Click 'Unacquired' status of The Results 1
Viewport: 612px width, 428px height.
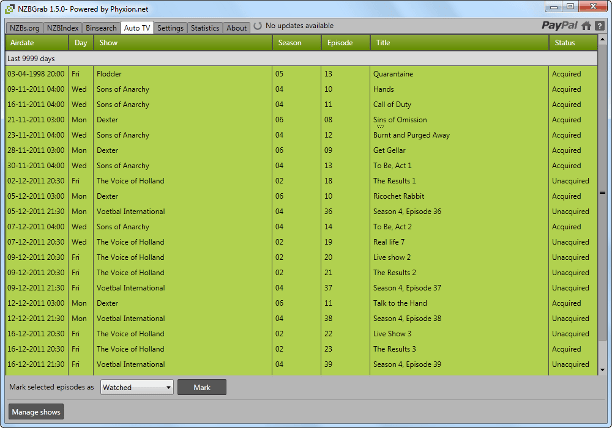pyautogui.click(x=570, y=181)
